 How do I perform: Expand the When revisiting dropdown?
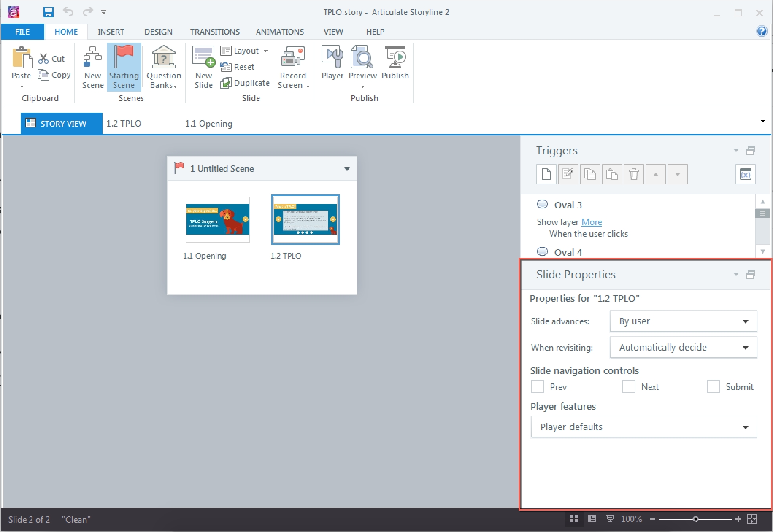[683, 347]
